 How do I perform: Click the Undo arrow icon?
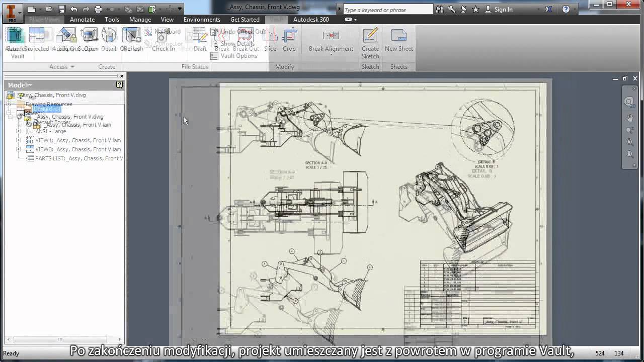click(x=74, y=9)
